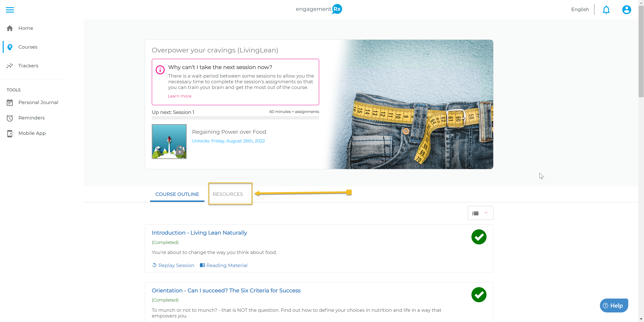644x322 pixels.
Task: Click the Session 1 progress bar
Action: [x=235, y=118]
